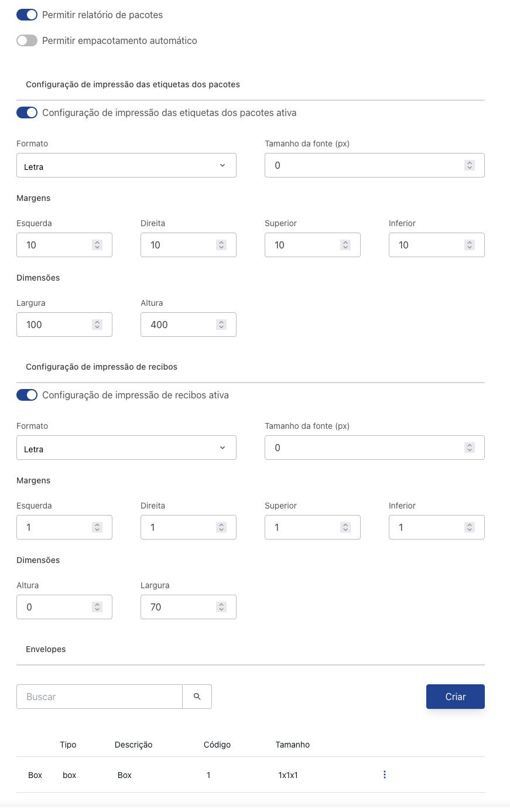Click stepper on label font size field

tap(469, 165)
